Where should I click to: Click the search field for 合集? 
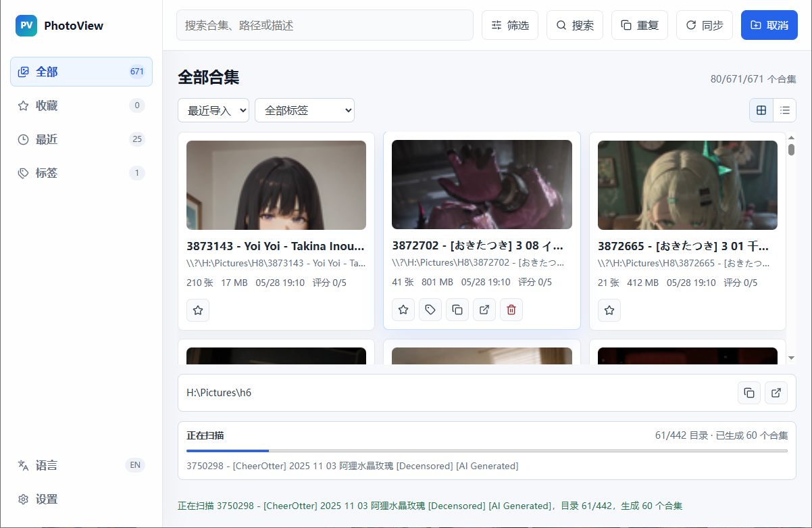324,25
